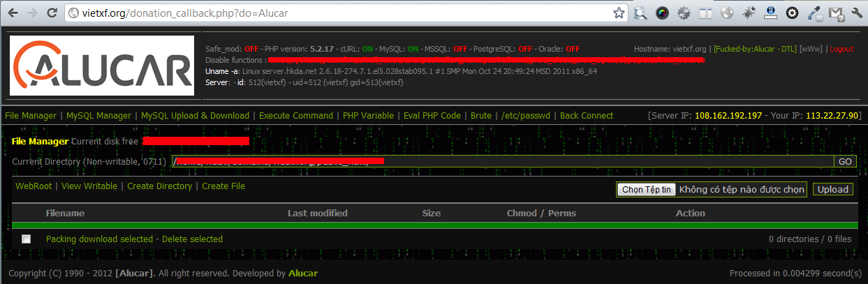The image size is (868, 284).
Task: Open the Chrome wrench settings menu
Action: coord(856,13)
